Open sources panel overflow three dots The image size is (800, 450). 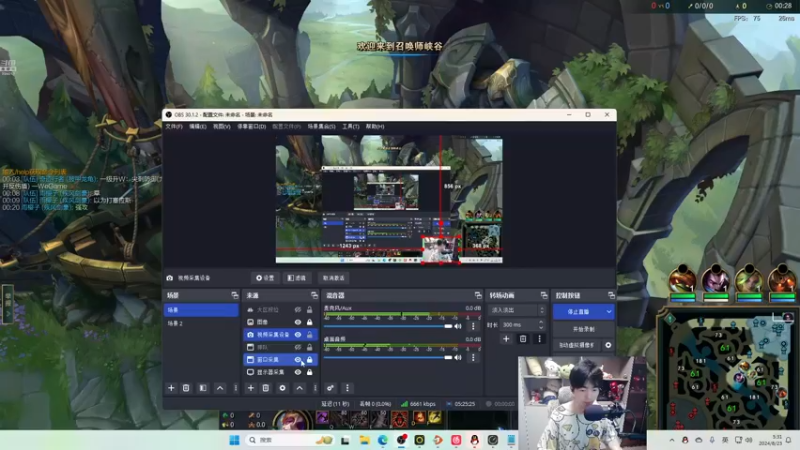tap(315, 388)
